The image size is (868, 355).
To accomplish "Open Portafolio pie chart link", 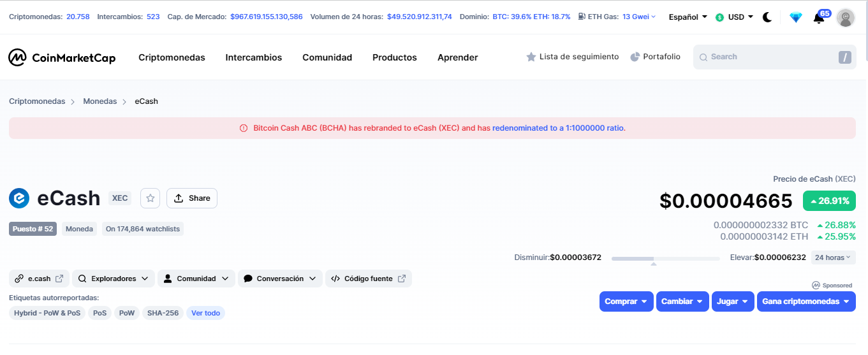I will pos(655,57).
